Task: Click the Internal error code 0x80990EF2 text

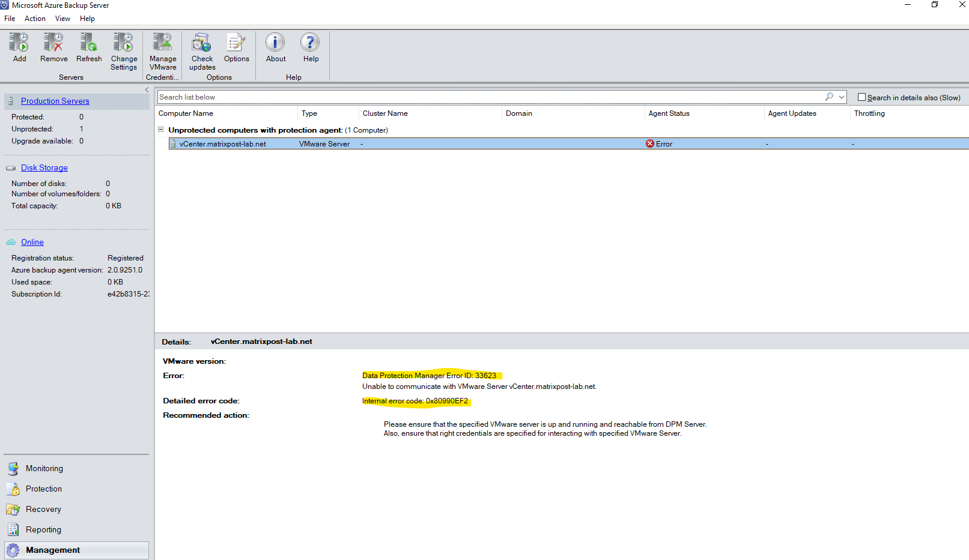Action: tap(415, 401)
